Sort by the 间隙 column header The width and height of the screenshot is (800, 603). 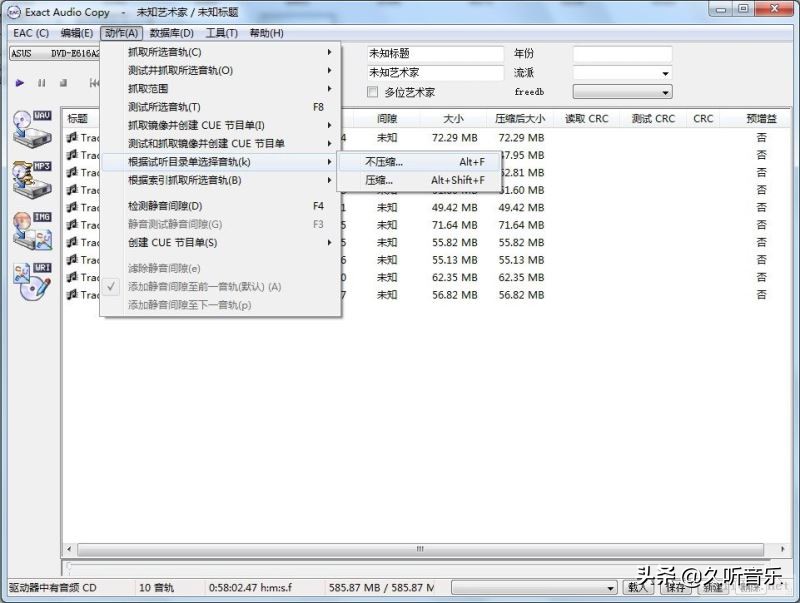[386, 119]
